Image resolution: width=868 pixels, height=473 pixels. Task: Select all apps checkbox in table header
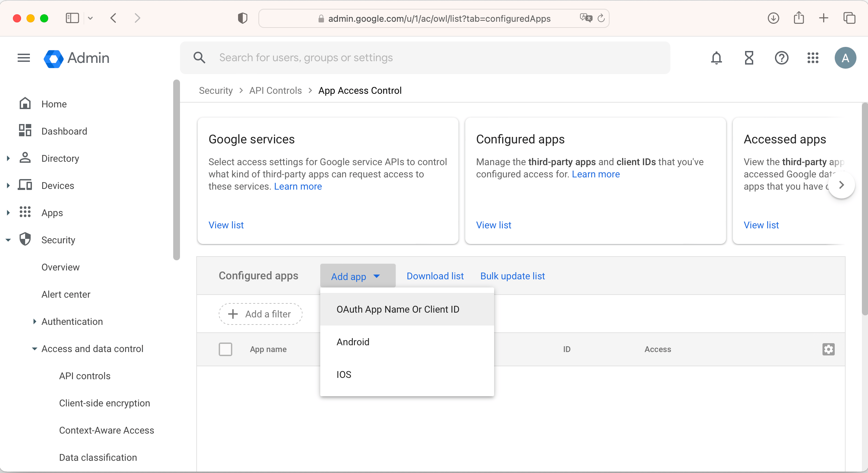click(x=225, y=349)
